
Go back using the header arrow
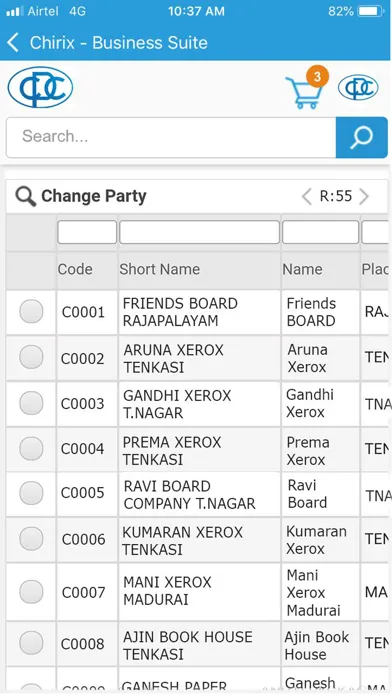click(x=13, y=43)
